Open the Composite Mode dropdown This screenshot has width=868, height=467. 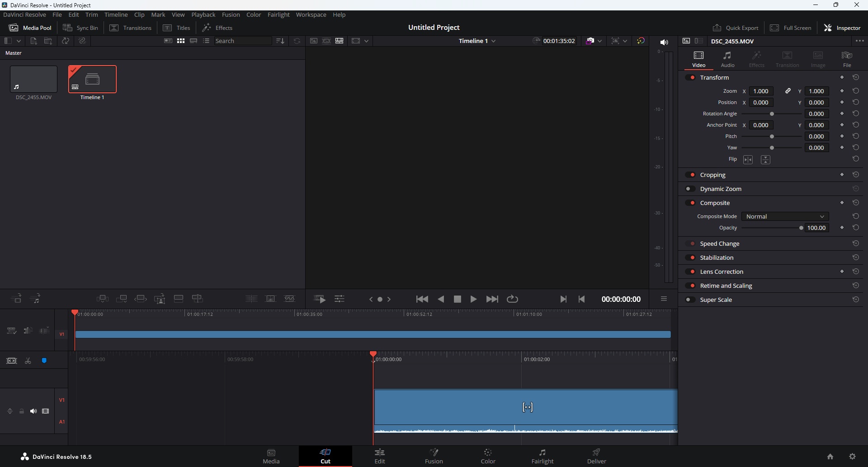point(785,216)
